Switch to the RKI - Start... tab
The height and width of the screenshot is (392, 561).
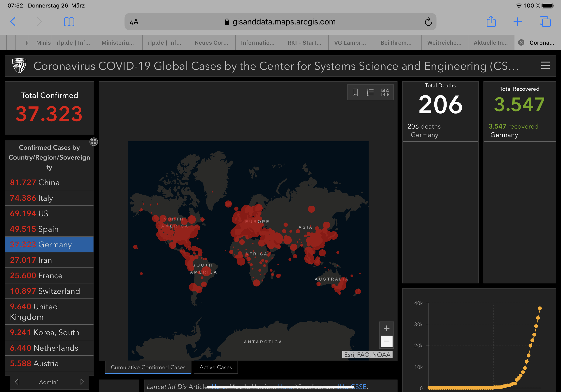[305, 43]
